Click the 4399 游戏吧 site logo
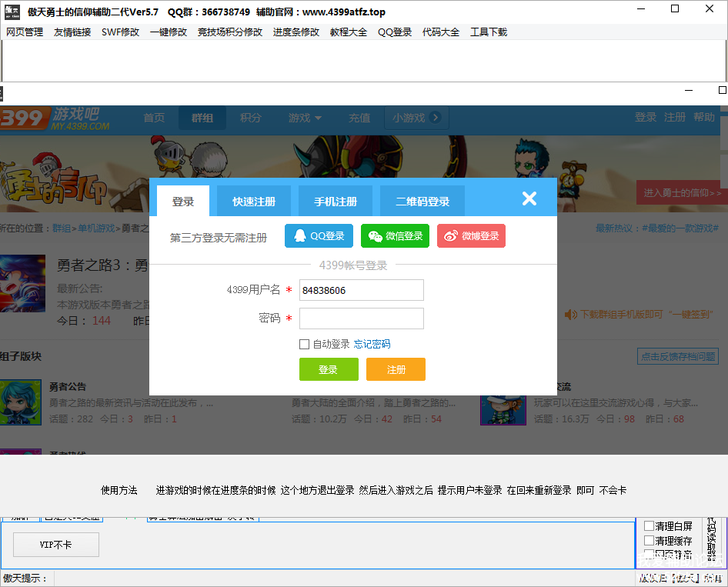728x587 pixels. tap(55, 118)
